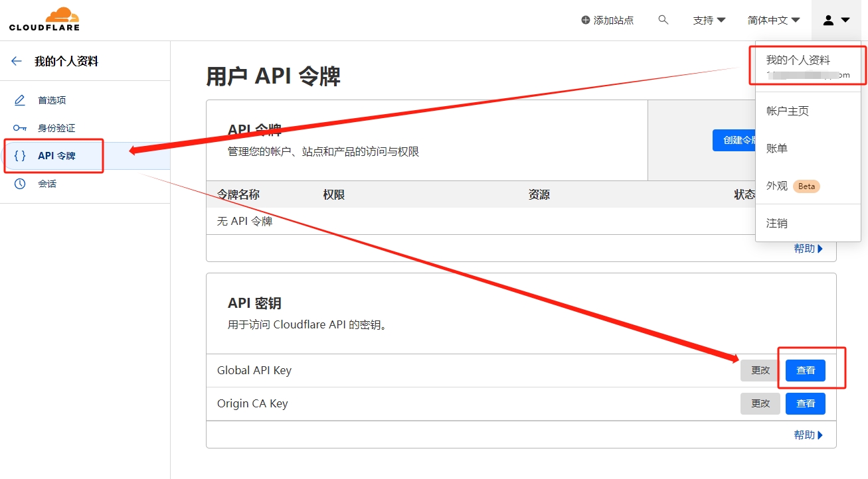Click the Beta badge next to 外观

tap(807, 186)
